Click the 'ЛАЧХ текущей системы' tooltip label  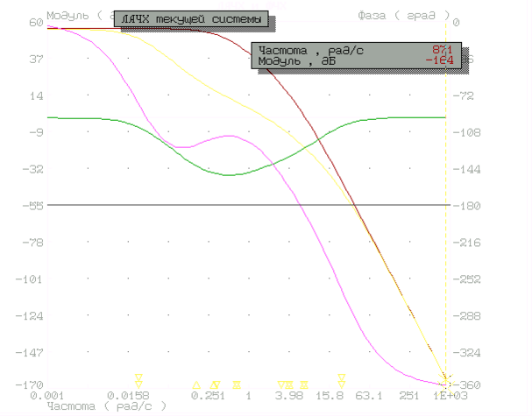tap(191, 19)
